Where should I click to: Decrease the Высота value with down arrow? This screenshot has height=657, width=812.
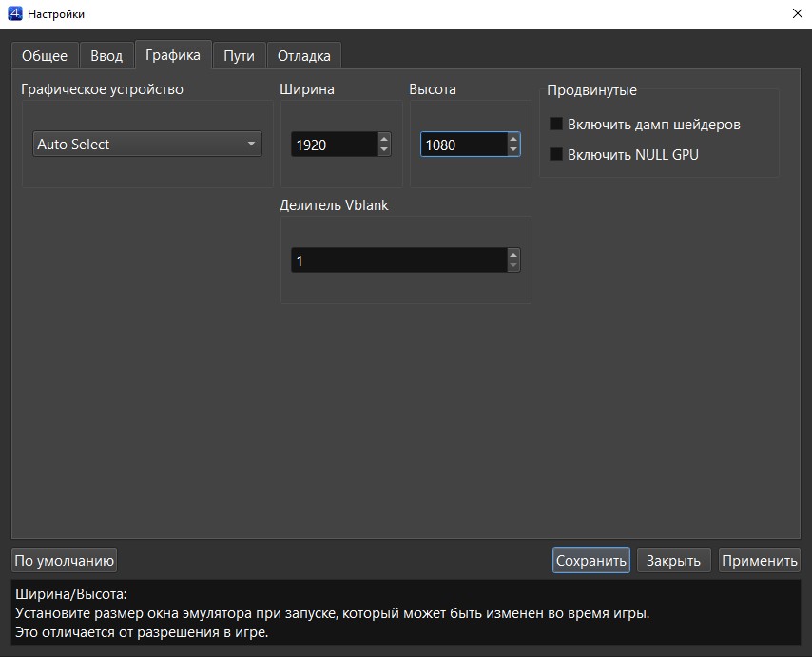point(513,150)
